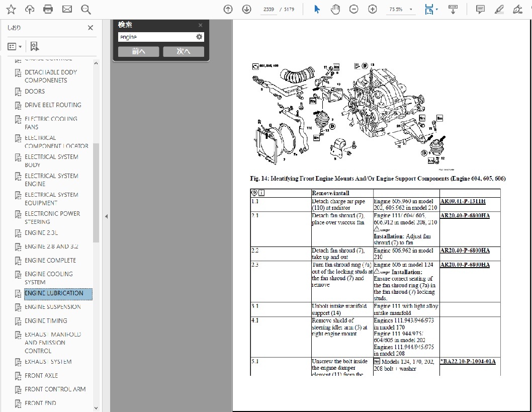
Task: Open the ENGINE SUSPENSION bookmark
Action: point(53,307)
